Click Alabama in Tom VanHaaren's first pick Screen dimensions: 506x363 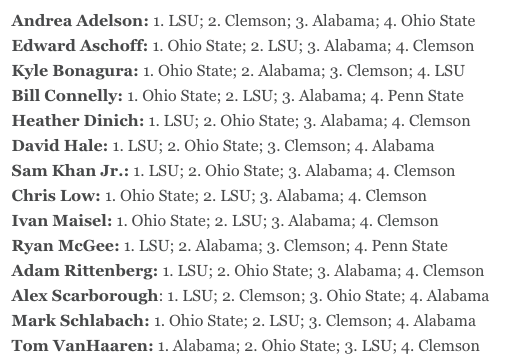point(206,346)
